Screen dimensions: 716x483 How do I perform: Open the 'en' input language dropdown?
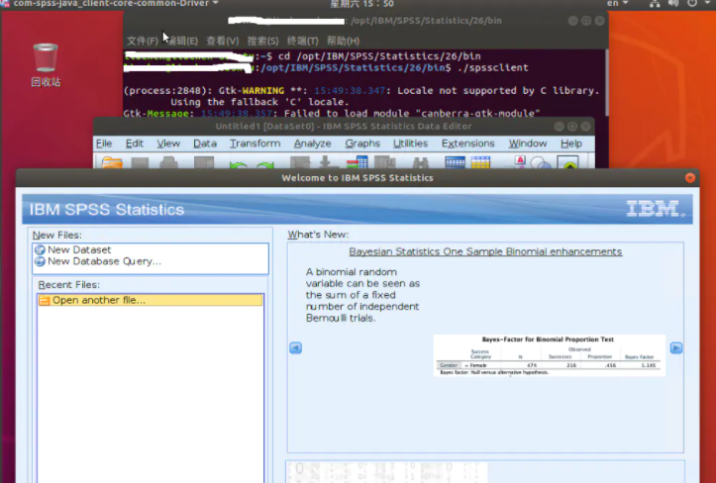click(x=617, y=4)
